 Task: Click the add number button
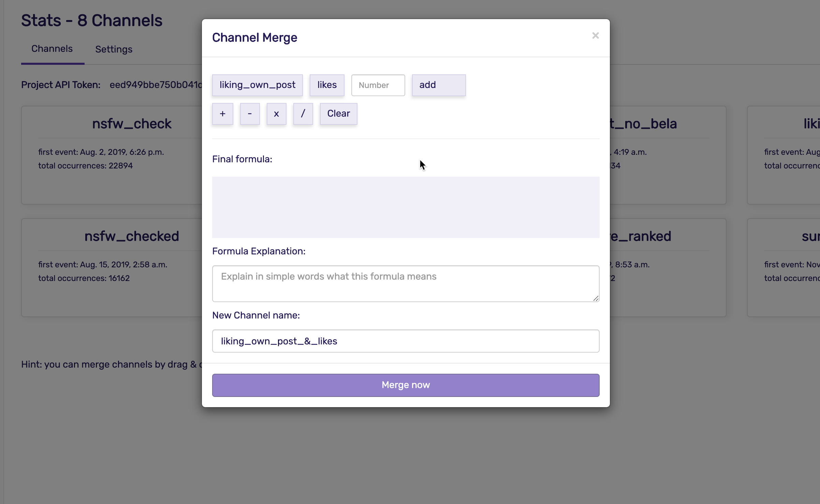pos(438,85)
